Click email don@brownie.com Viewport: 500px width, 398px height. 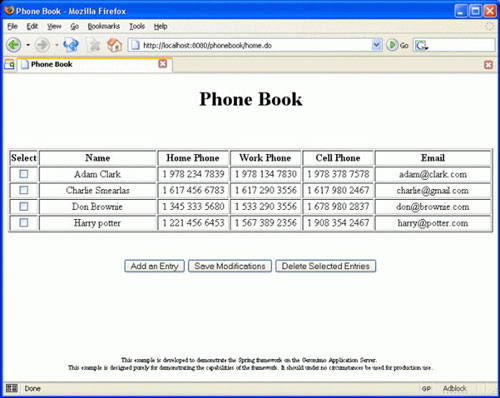coord(433,207)
